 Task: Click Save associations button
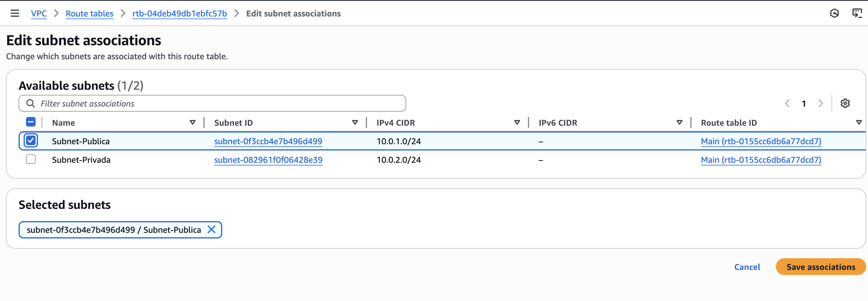820,267
